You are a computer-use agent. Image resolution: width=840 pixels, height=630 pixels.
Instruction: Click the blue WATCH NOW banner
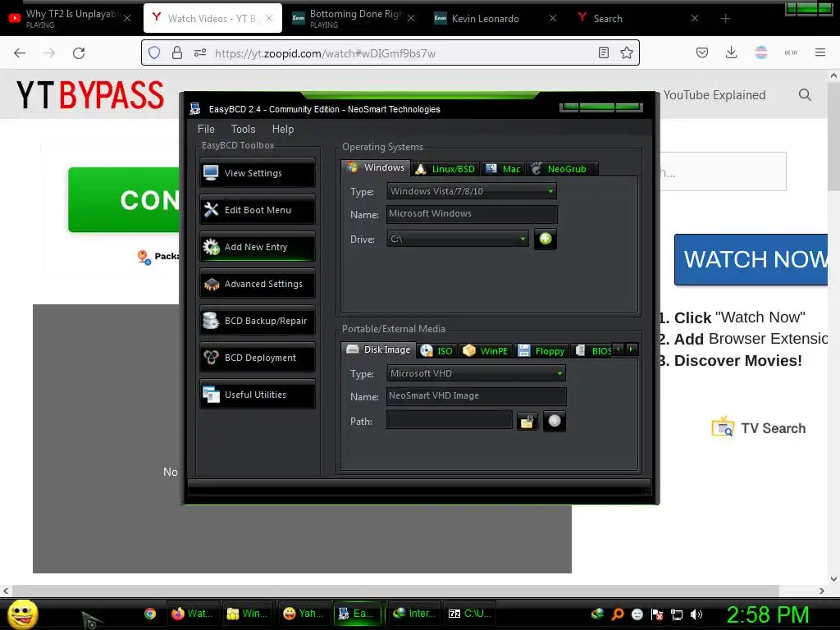click(x=751, y=260)
